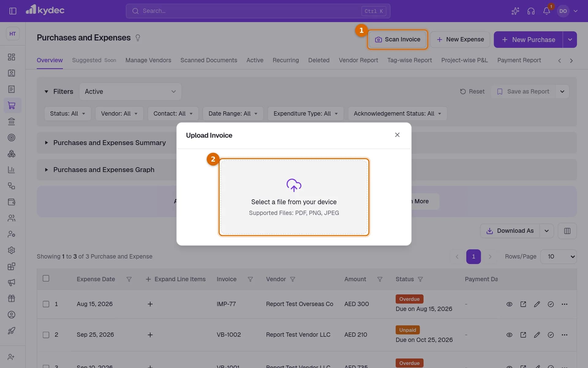Open the wallet sidebar icon
Screen dimensions: 588x368
pos(12,202)
